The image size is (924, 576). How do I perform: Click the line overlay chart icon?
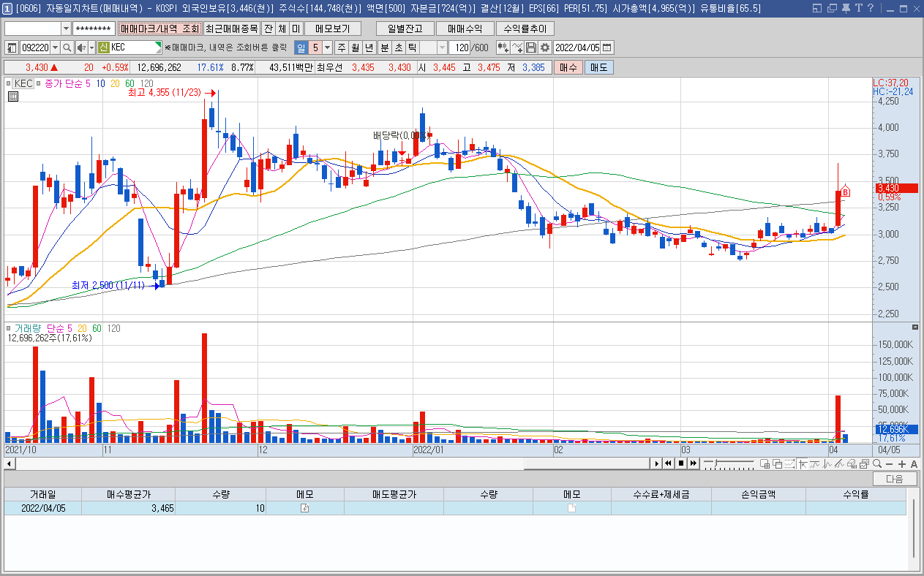click(517, 48)
